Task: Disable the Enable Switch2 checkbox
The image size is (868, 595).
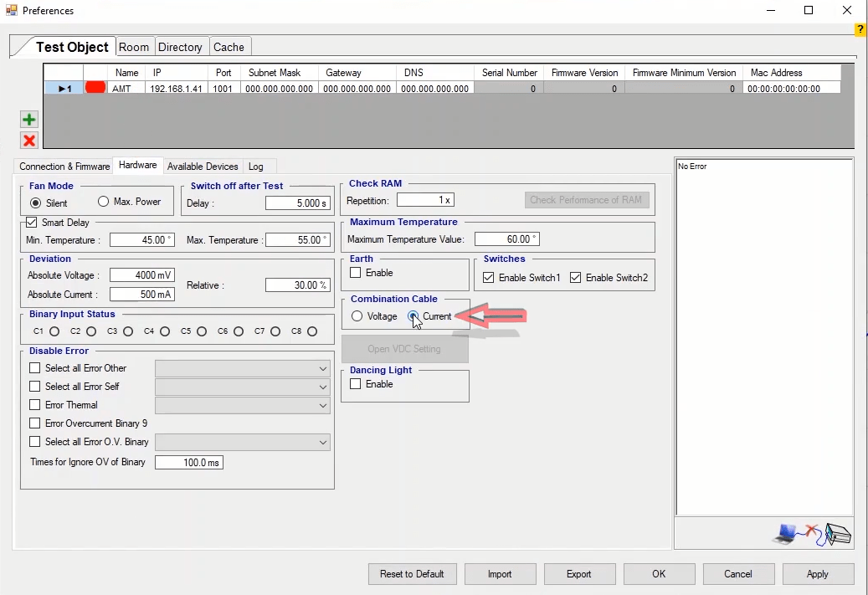Action: pyautogui.click(x=576, y=278)
